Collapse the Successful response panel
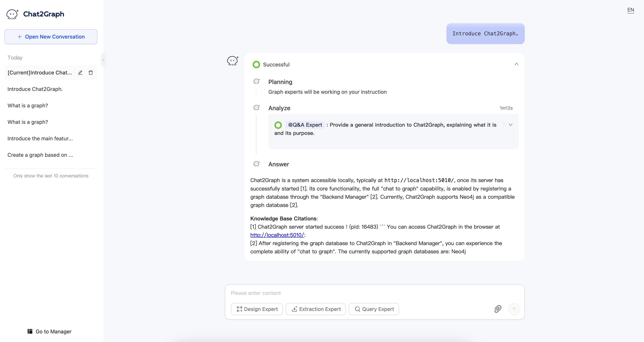This screenshot has height=342, width=644. pos(516,64)
